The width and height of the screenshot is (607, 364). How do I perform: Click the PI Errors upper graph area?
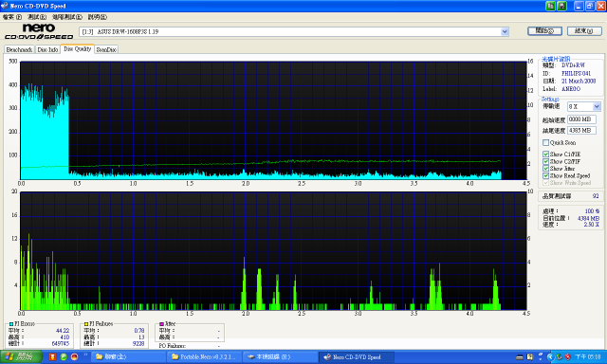[x=273, y=120]
